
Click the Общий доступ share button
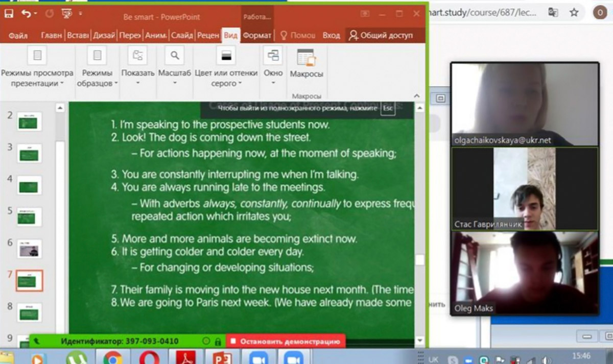coord(381,35)
